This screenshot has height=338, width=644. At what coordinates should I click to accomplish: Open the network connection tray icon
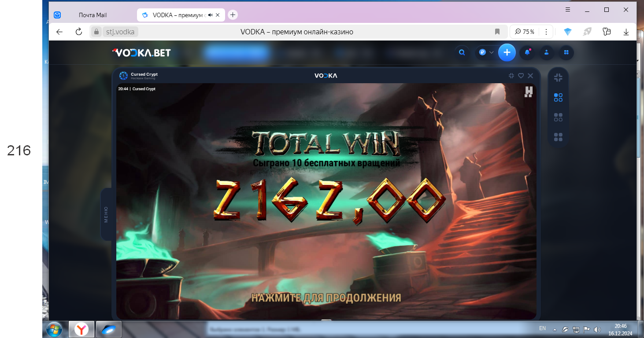click(575, 329)
